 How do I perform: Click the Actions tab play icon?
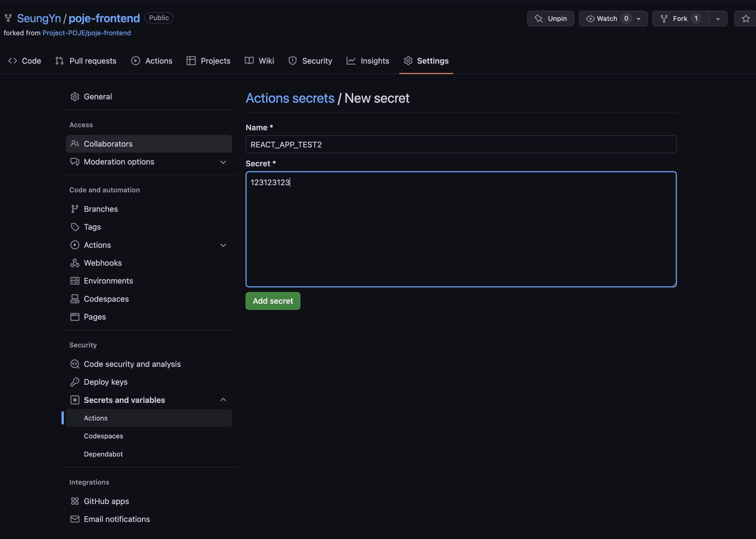coord(135,61)
